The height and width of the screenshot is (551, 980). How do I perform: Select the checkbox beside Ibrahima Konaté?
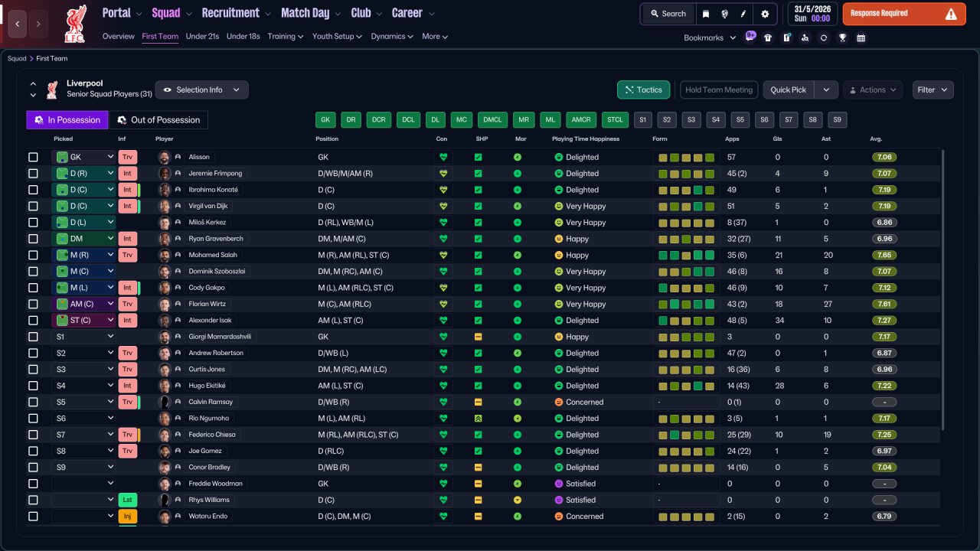(33, 190)
